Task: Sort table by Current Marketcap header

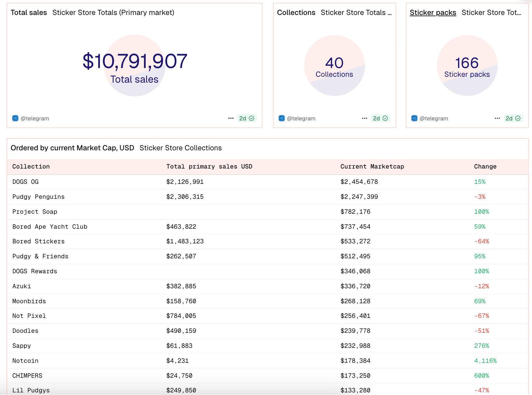Action: (372, 167)
